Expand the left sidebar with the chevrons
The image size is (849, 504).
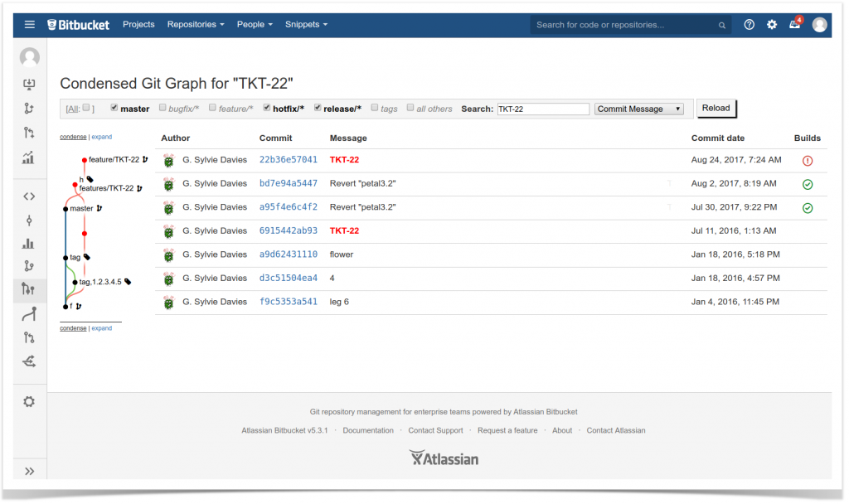click(x=29, y=470)
